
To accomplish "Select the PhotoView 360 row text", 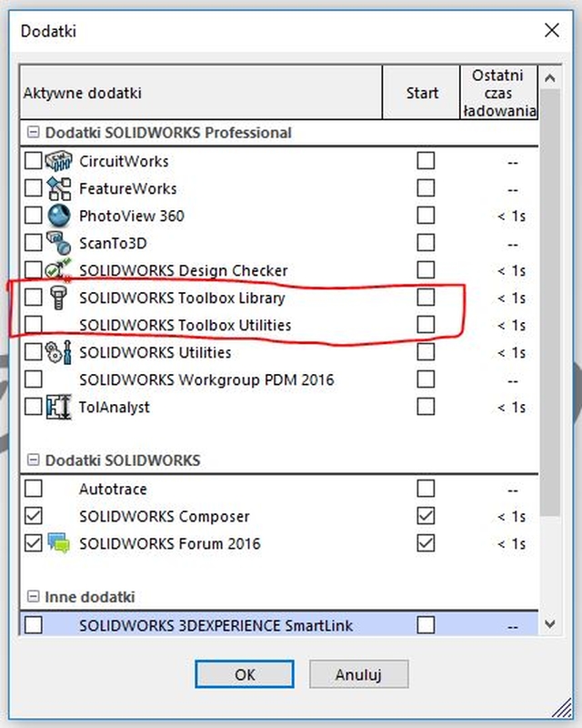I will [131, 216].
